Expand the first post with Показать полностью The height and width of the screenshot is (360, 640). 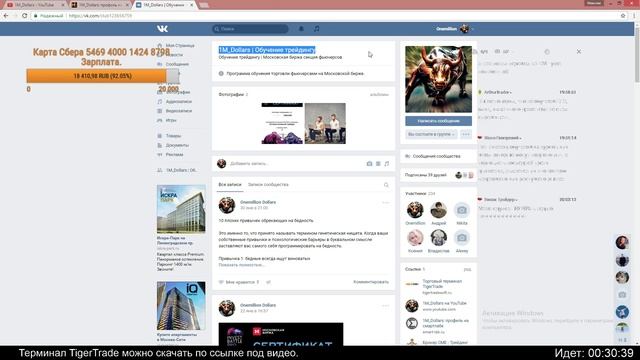[241, 265]
